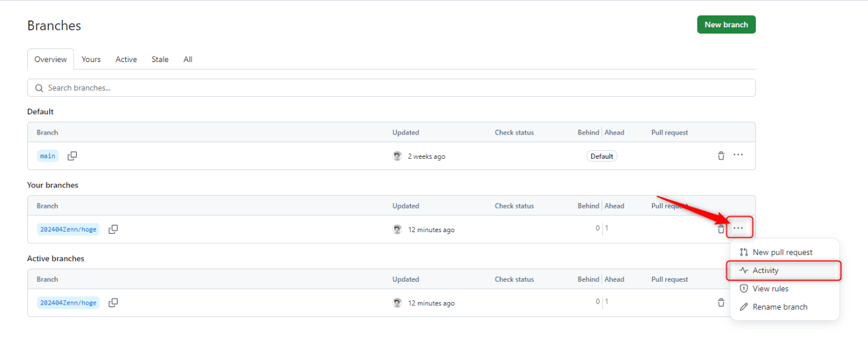Screen dimensions: 868x342
Task: Open the main branch link
Action: (48, 156)
